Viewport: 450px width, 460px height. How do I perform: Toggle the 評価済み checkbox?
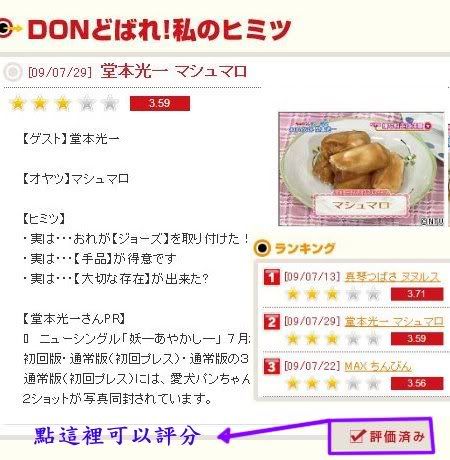click(356, 436)
